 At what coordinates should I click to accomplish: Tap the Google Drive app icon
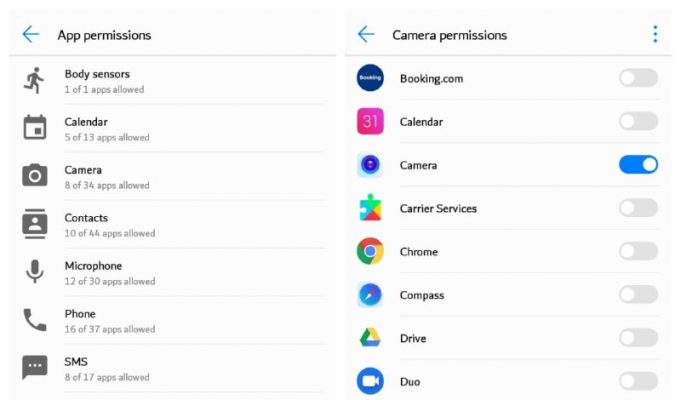[370, 338]
